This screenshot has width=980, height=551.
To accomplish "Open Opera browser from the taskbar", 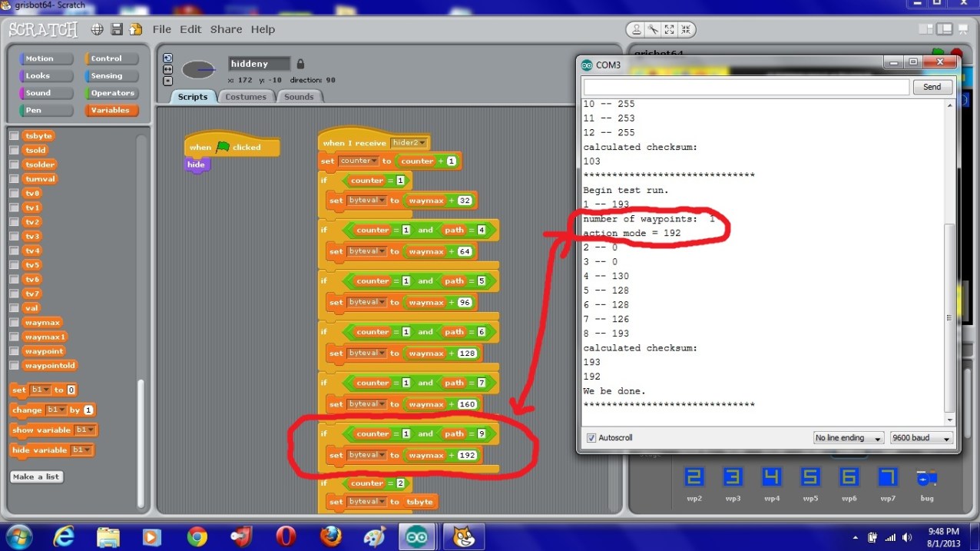I will 286,536.
